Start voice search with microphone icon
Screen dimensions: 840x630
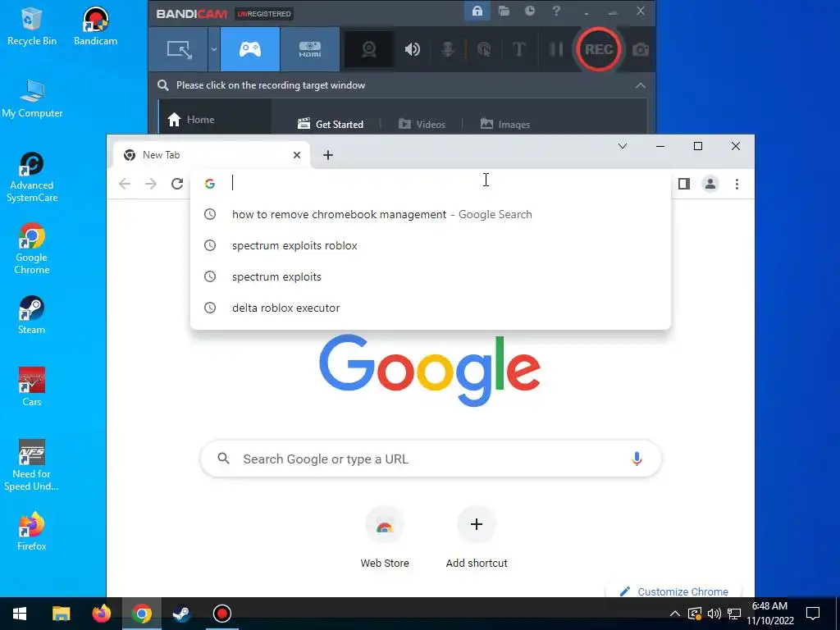click(x=637, y=459)
